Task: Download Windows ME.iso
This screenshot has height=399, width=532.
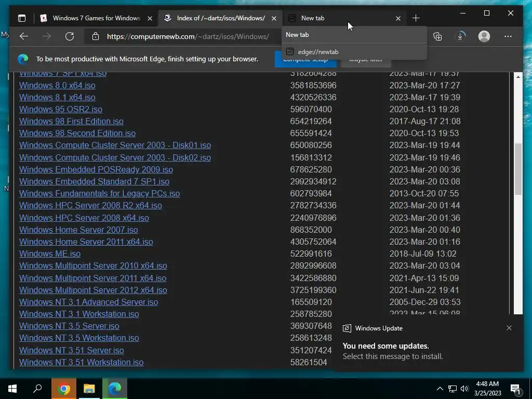Action: 50,254
